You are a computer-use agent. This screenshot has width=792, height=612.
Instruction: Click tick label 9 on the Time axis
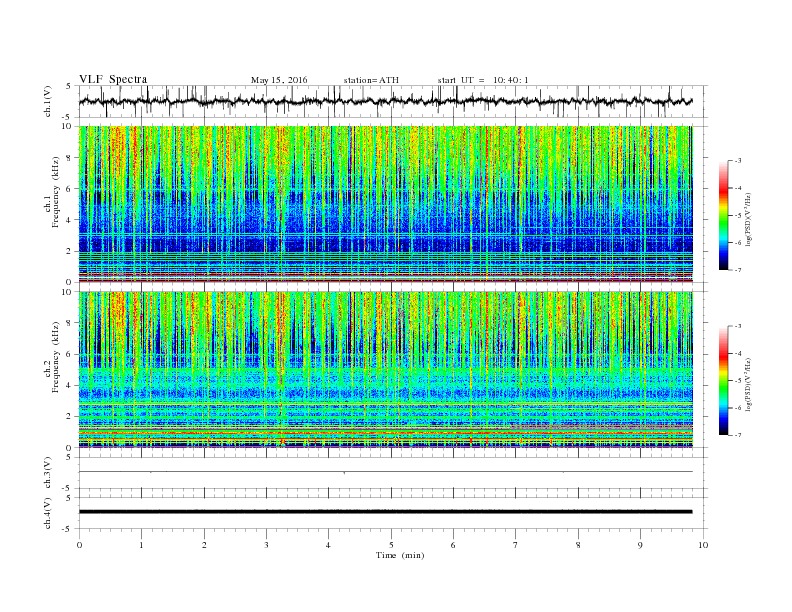(x=640, y=545)
